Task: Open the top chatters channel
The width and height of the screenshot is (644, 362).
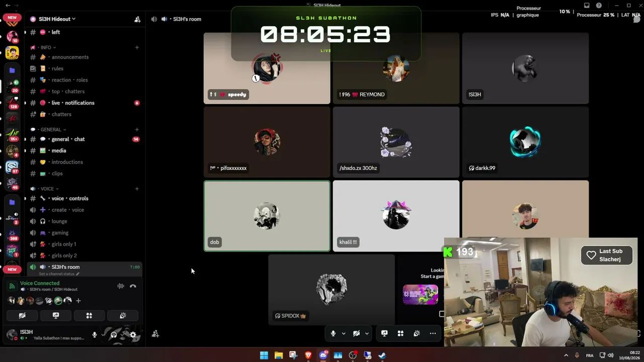Action: (85, 92)
